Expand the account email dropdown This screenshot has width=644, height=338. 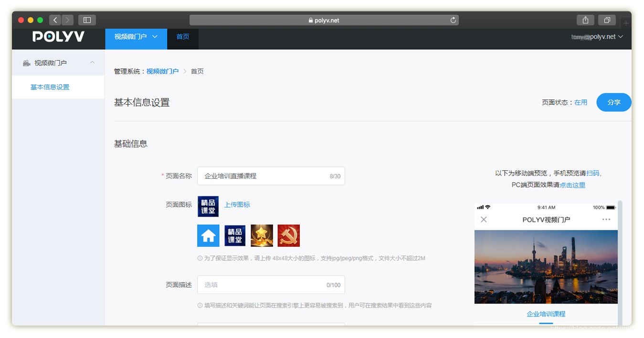tap(597, 37)
